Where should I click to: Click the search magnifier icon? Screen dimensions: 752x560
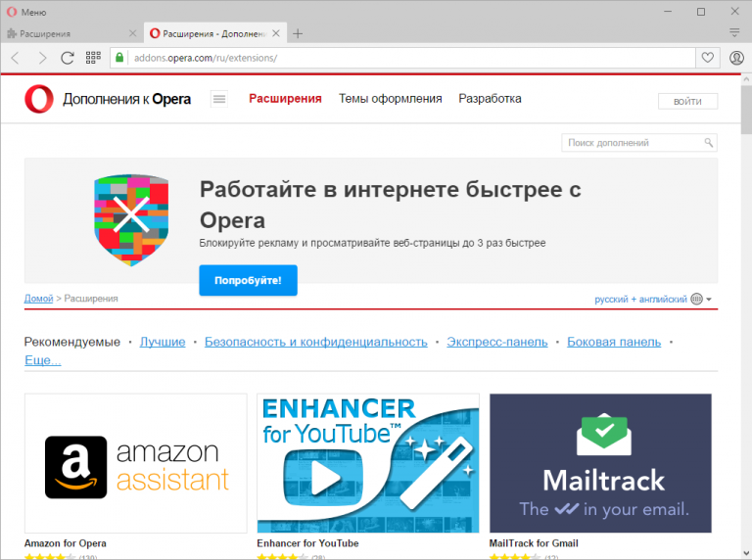click(x=708, y=142)
